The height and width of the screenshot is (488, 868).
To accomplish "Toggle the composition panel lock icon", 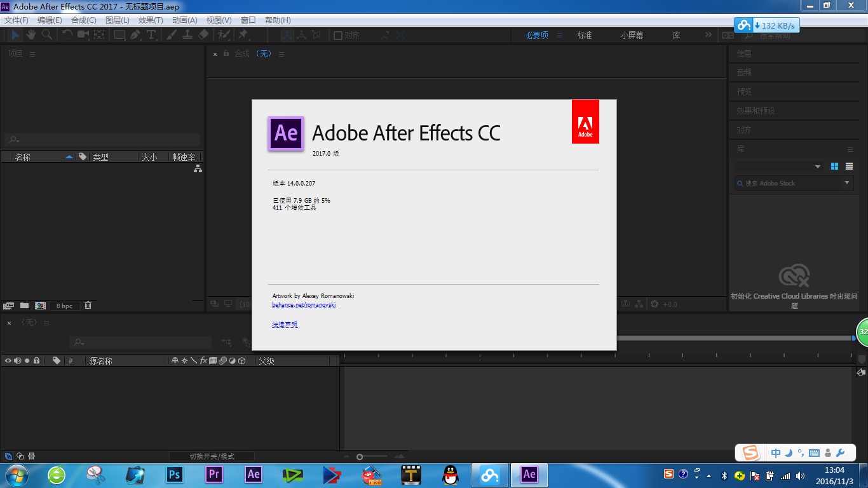I will [x=226, y=54].
